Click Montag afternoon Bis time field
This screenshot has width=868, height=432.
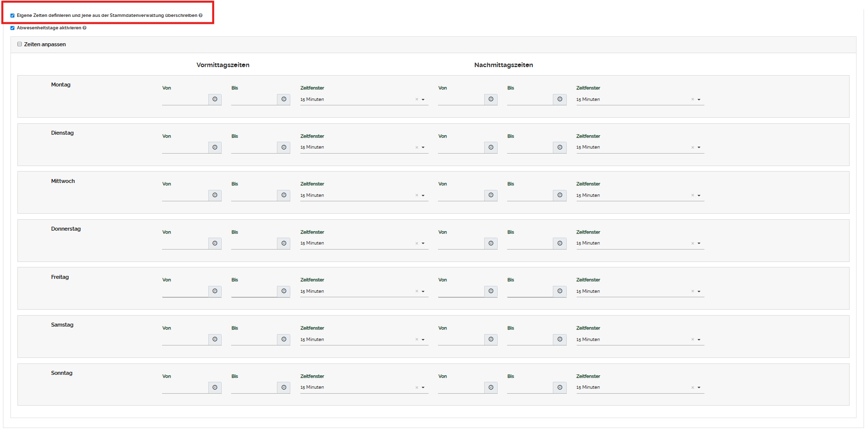click(x=529, y=99)
